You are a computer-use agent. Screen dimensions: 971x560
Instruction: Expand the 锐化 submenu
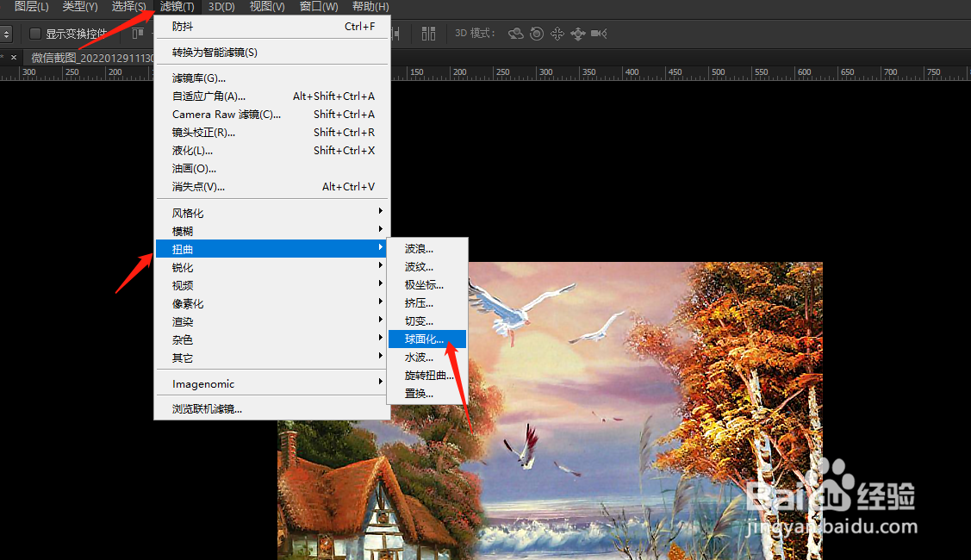(x=272, y=267)
